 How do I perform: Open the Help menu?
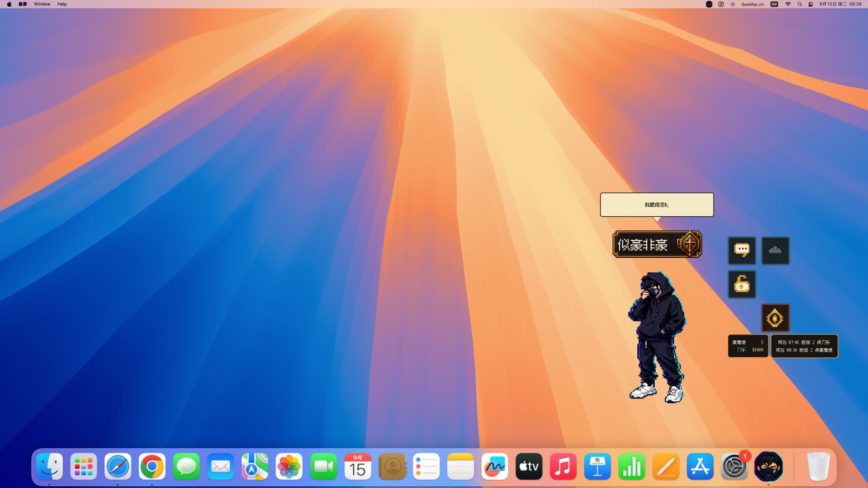tap(62, 4)
